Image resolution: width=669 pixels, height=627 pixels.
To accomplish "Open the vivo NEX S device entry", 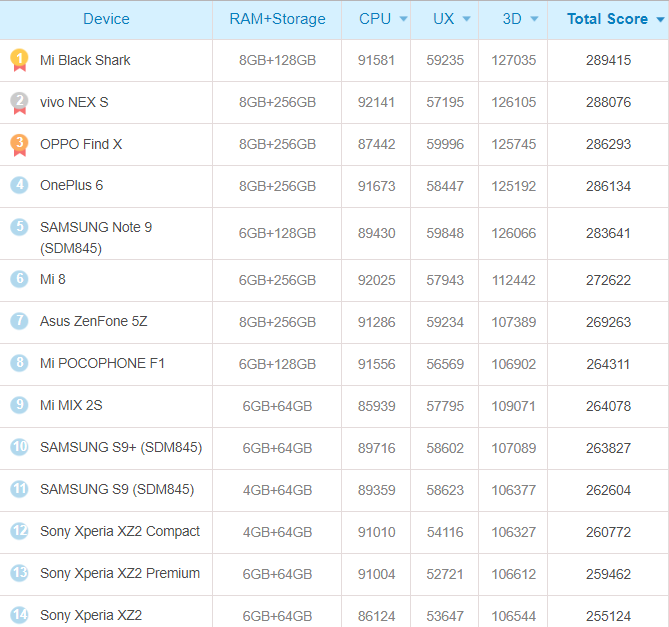I will point(74,102).
